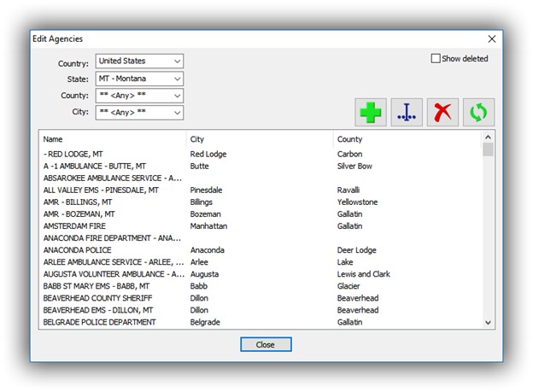The image size is (533, 392).
Task: Select 'AUGUSTA VOLUNTEER AMBULANCE' row
Action: pos(261,274)
